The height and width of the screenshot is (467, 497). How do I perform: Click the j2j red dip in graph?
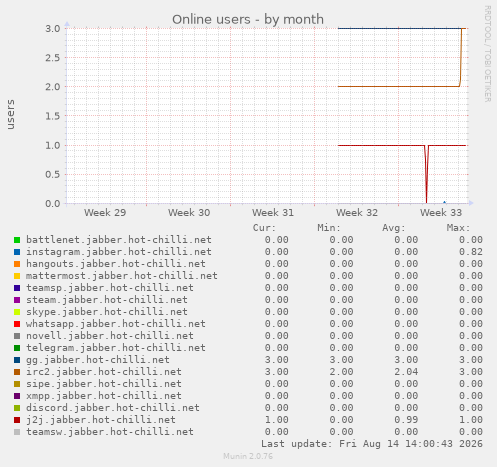[426, 175]
